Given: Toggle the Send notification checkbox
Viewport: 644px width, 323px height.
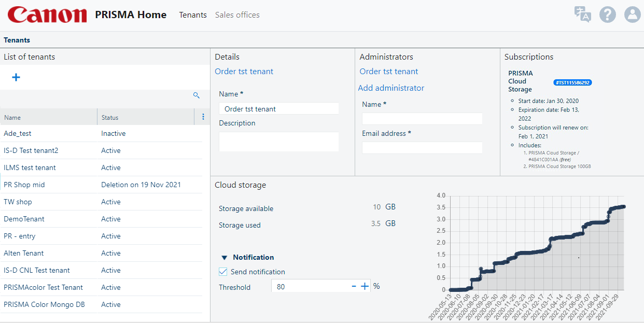Looking at the screenshot, I should pos(223,272).
